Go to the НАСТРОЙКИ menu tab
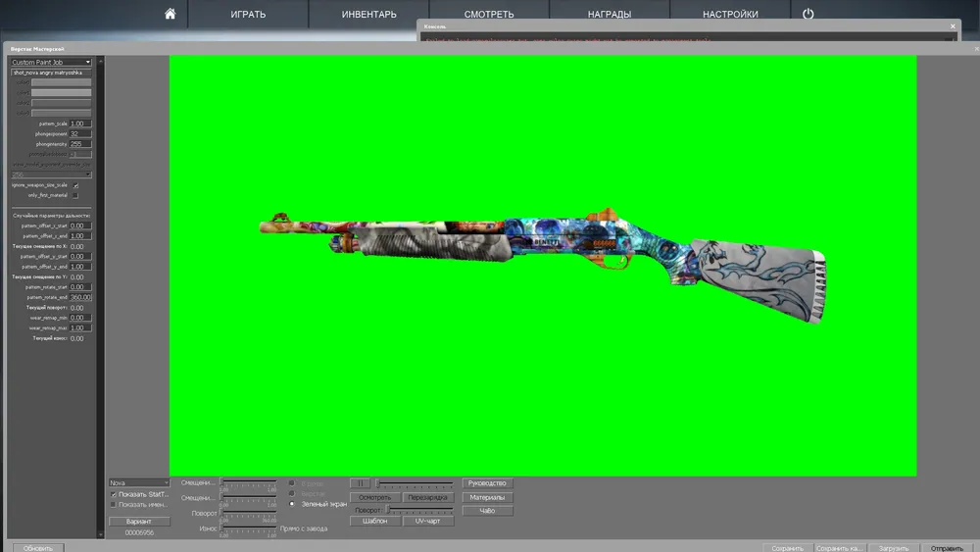 [x=730, y=15]
